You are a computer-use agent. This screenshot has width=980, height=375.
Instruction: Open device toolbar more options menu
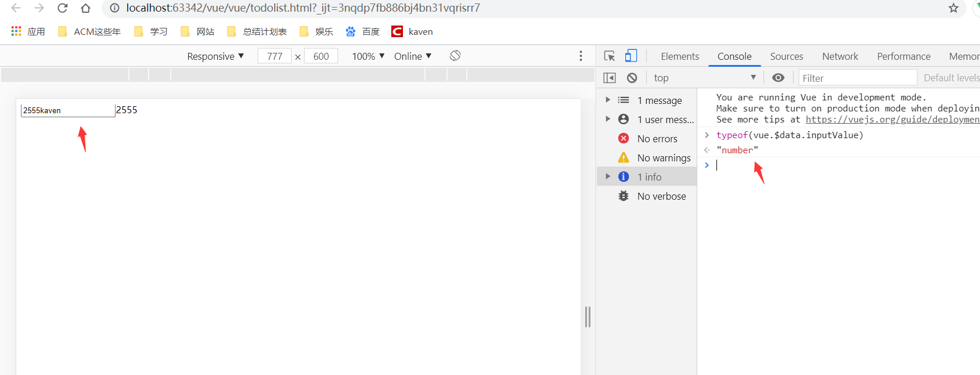[581, 56]
